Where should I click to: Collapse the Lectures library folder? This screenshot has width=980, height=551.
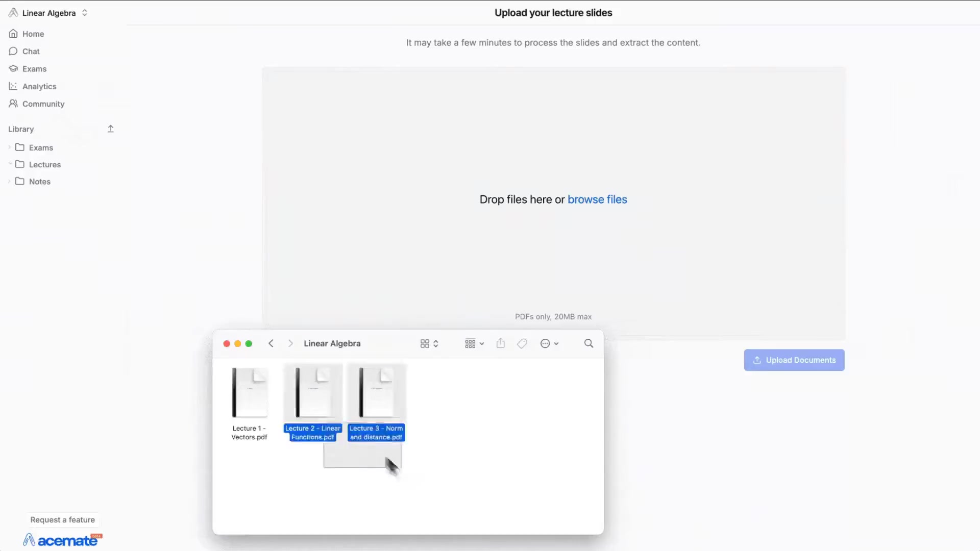[x=10, y=164]
